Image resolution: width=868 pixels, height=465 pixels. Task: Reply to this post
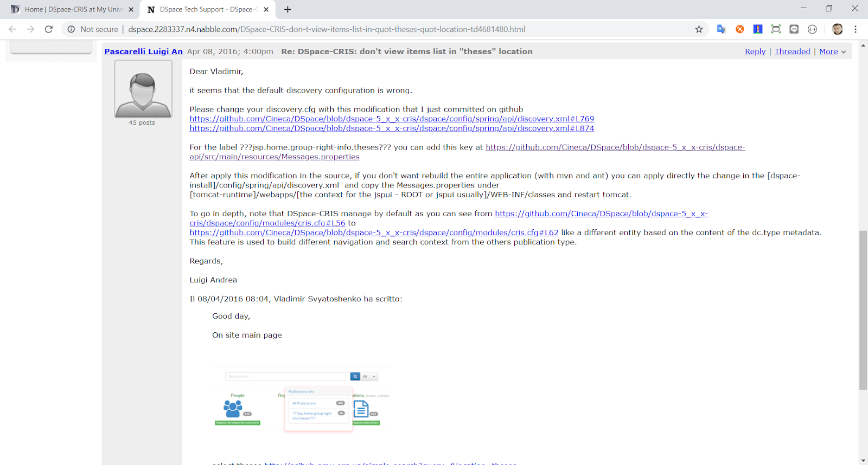pyautogui.click(x=755, y=51)
